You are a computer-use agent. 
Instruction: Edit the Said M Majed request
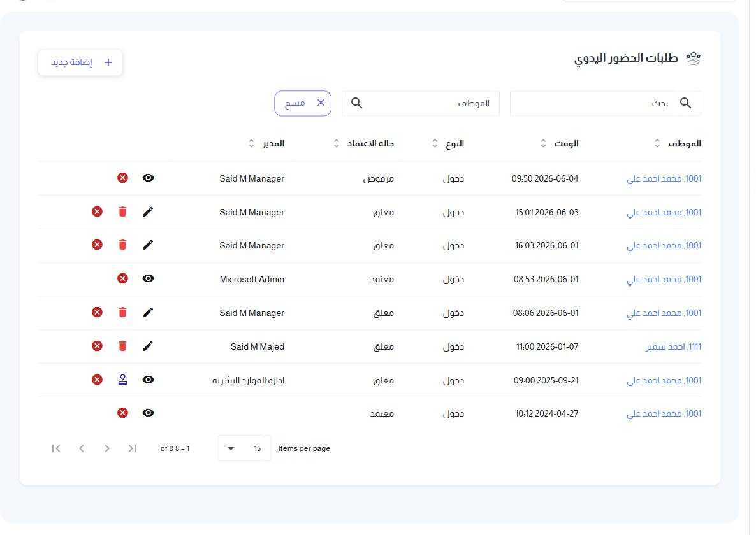click(x=148, y=346)
